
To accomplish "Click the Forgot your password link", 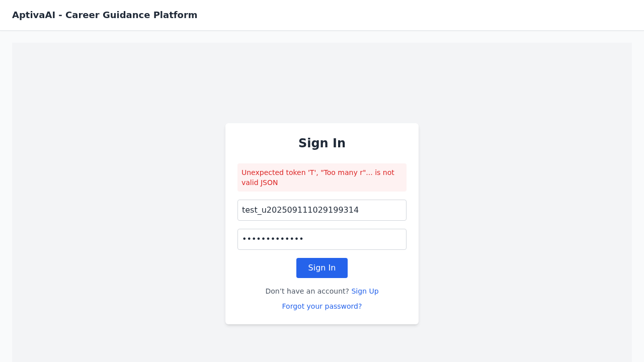I will 322,306.
